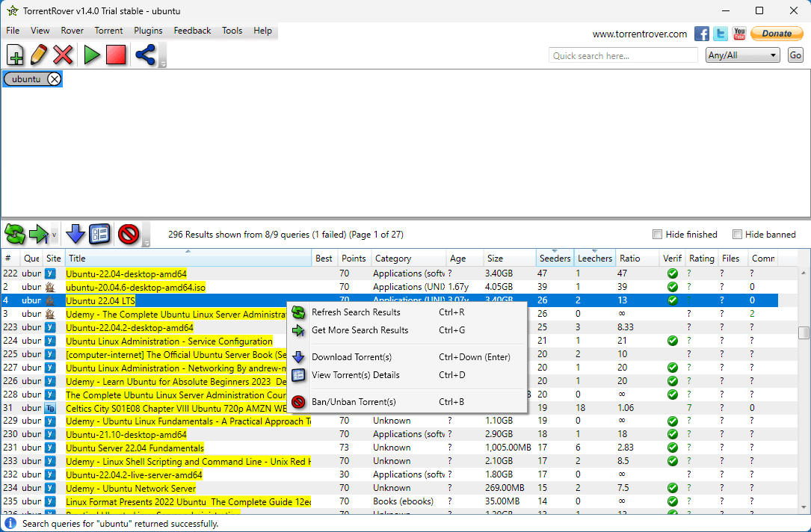Sort by the Size column header

click(510, 258)
